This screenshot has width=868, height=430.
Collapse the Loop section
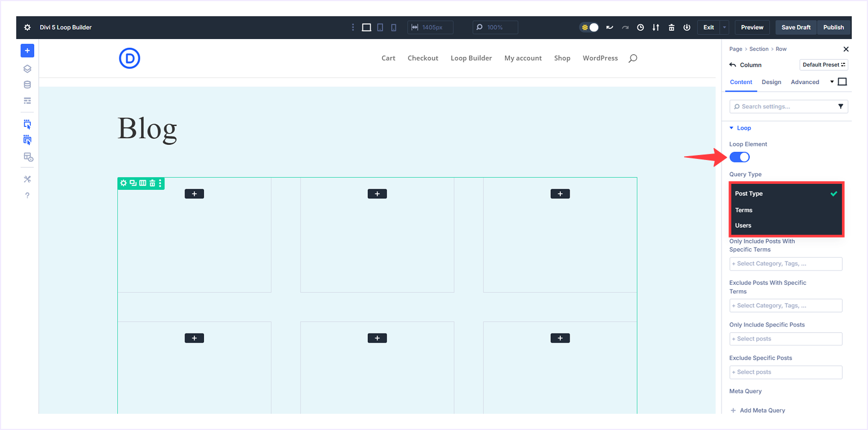point(740,128)
